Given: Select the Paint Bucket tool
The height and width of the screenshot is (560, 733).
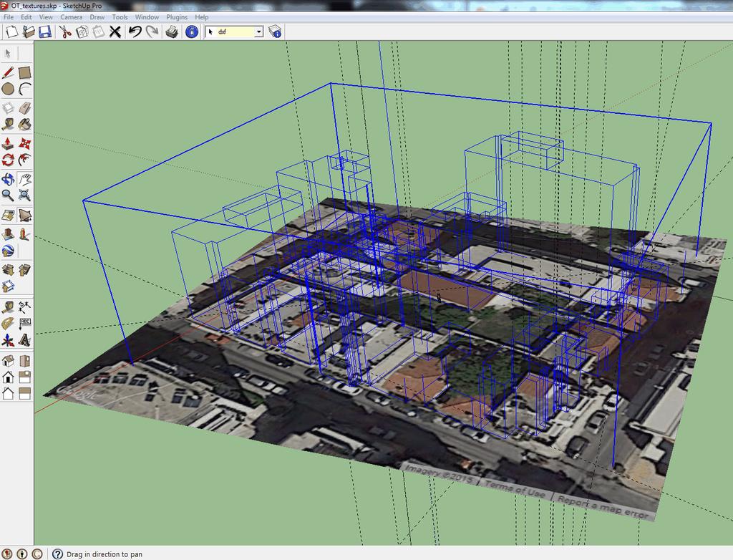Looking at the screenshot, I should coord(24,125).
